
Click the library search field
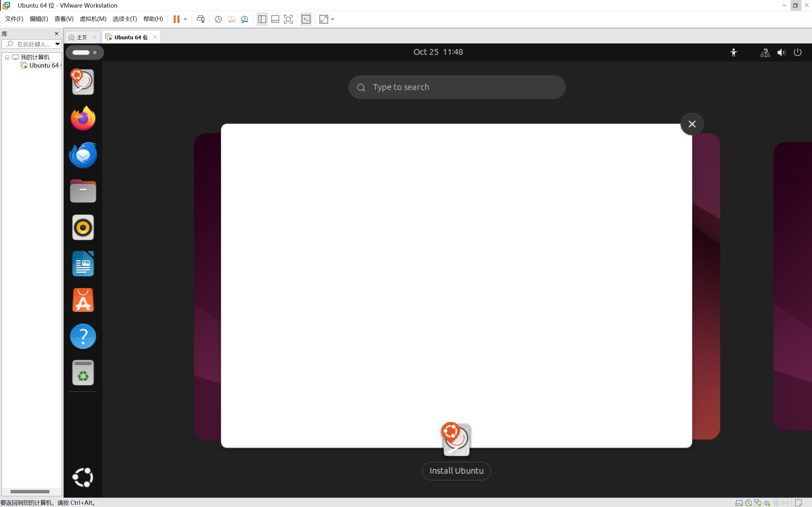coord(31,44)
